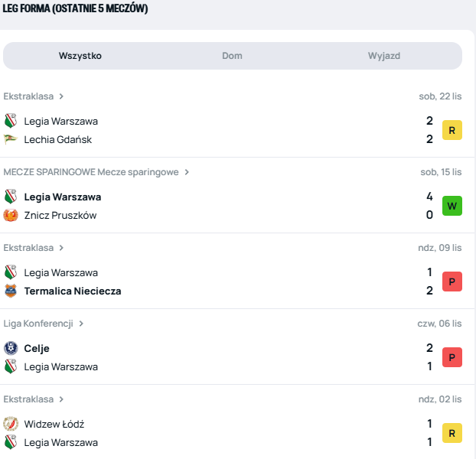Viewport: 476px width, 459px height.
Task: Switch to the Wyjazd tab
Action: pyautogui.click(x=384, y=56)
